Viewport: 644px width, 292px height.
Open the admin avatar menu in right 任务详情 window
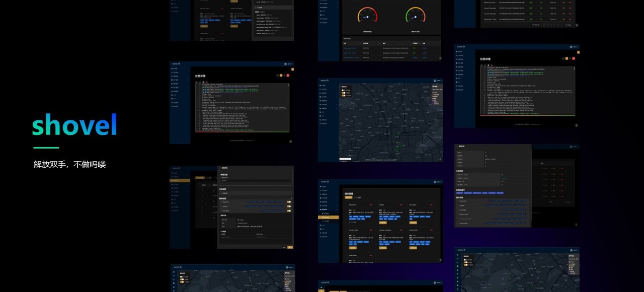[573, 47]
